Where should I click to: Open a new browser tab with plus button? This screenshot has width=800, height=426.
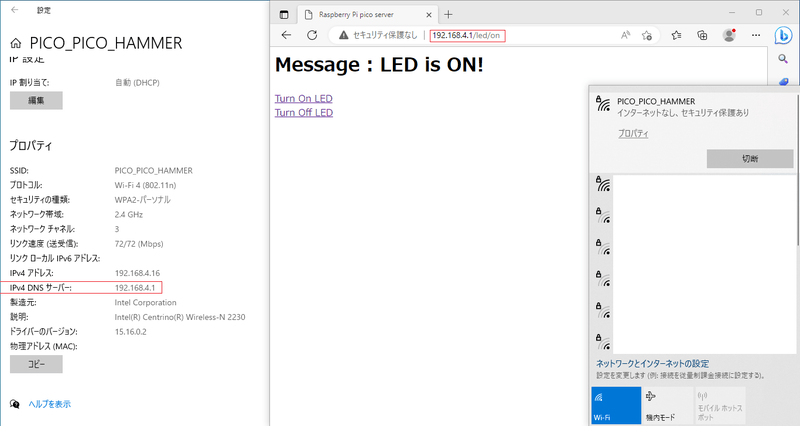point(448,14)
